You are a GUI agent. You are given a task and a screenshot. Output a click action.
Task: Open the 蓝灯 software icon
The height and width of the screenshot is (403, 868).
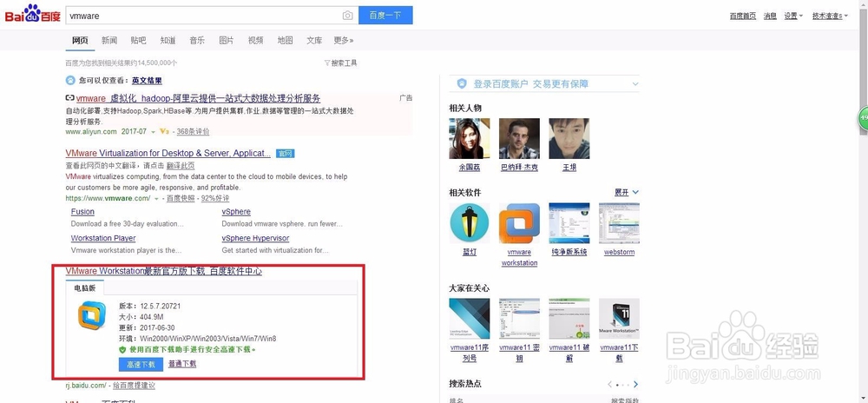[x=470, y=223]
